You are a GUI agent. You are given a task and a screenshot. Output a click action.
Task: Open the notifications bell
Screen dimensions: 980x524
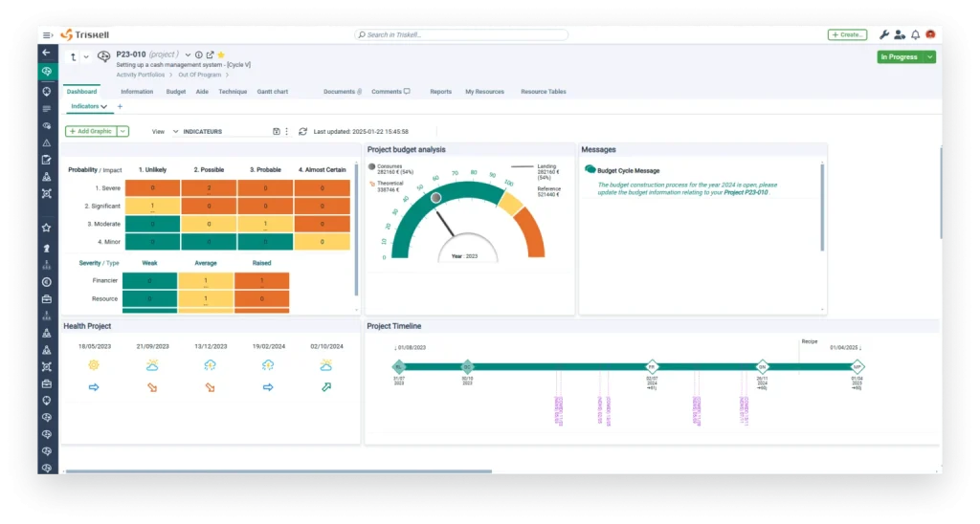(915, 34)
